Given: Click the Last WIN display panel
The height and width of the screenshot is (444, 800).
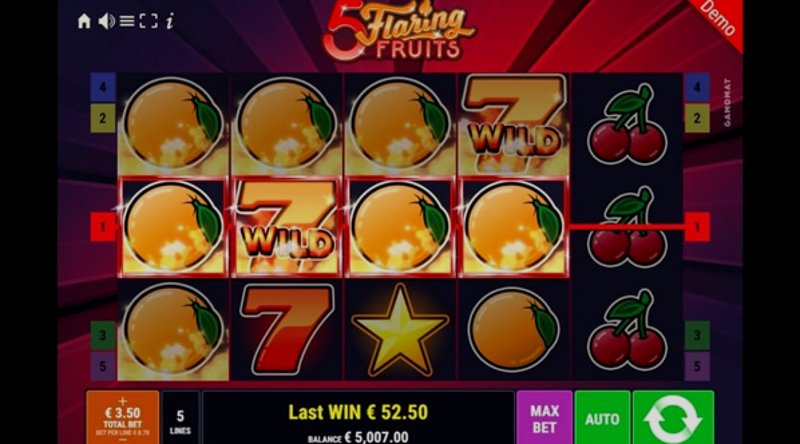Looking at the screenshot, I should [x=358, y=417].
